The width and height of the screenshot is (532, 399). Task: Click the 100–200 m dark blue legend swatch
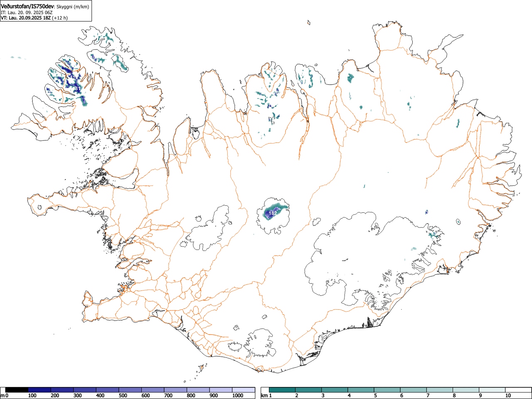[x=39, y=390]
